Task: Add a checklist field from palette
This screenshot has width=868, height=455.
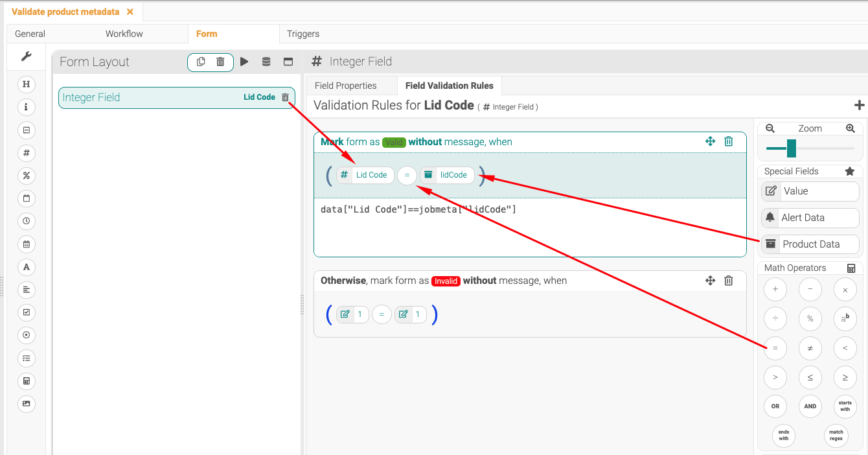Action: pos(27,358)
